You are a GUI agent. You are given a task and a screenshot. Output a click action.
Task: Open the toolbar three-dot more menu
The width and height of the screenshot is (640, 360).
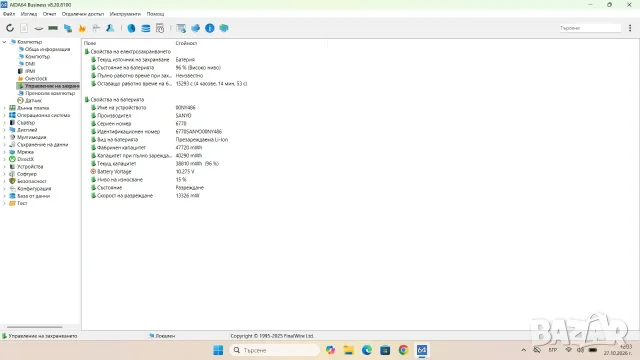point(630,28)
